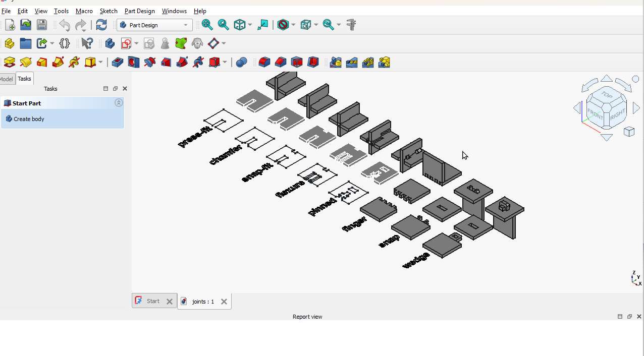The width and height of the screenshot is (644, 356).
Task: Select the Fillet tool
Action: (x=264, y=62)
